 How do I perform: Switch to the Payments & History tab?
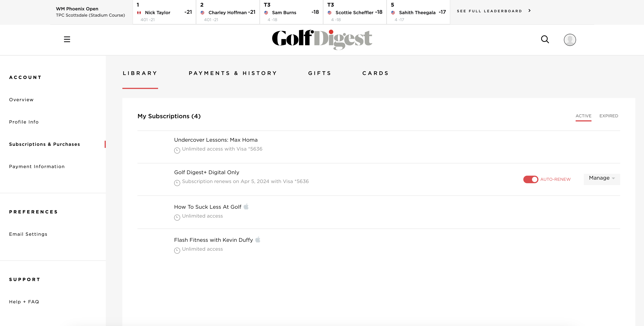(x=233, y=73)
